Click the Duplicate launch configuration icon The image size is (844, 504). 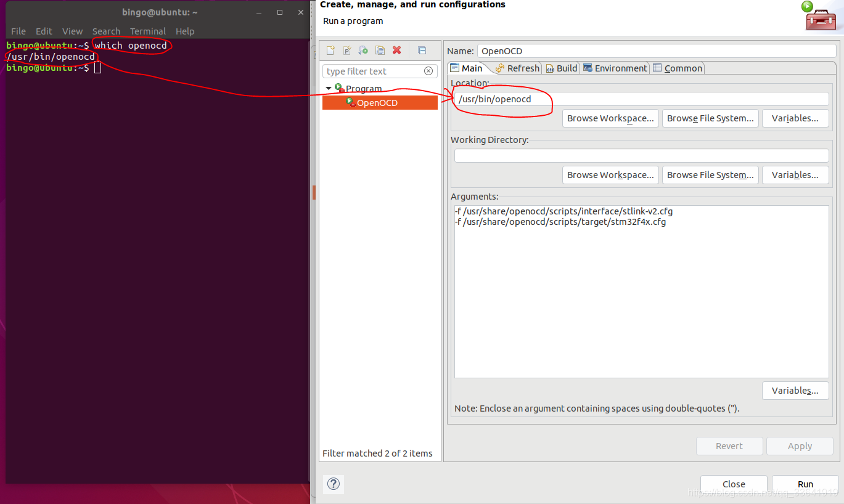pos(380,51)
